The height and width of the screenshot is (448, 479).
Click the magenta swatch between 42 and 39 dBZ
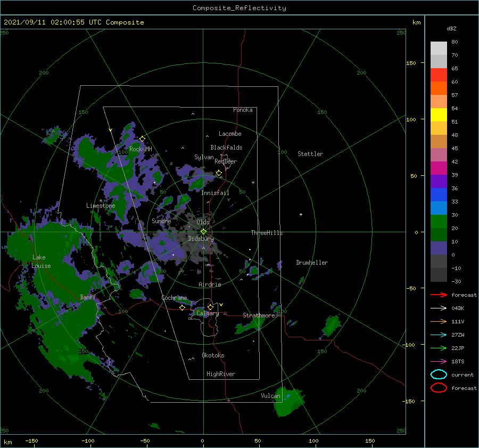(x=439, y=168)
